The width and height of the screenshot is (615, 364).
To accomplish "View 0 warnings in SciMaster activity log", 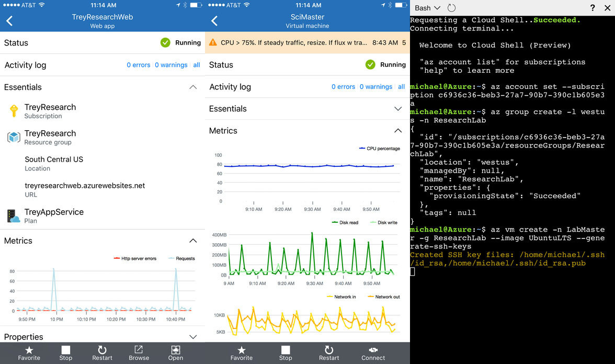I will [x=375, y=87].
